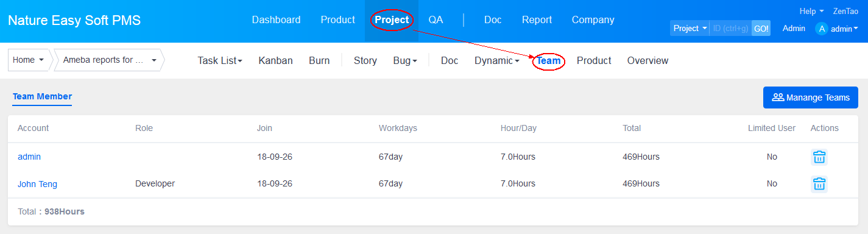Click the Manange Teams button

tap(811, 97)
